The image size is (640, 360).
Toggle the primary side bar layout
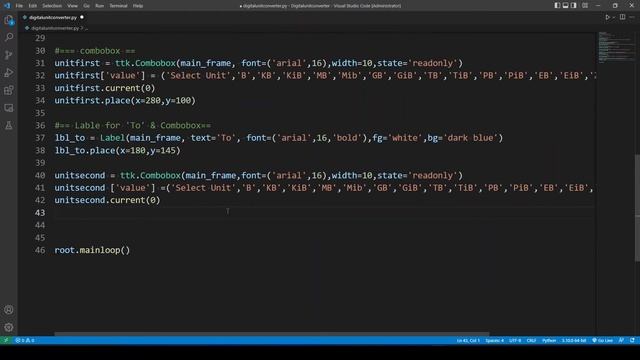(x=557, y=6)
